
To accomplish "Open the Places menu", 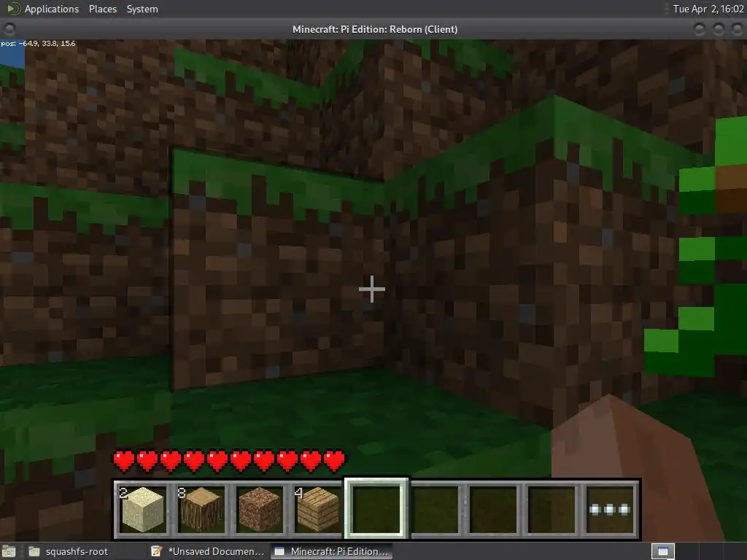I will (x=102, y=9).
